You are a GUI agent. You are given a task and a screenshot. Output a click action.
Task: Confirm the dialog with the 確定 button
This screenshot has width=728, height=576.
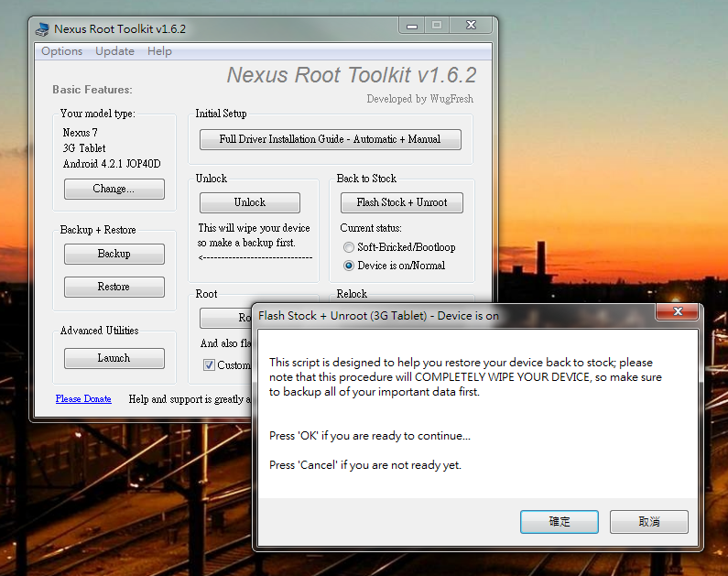559,522
